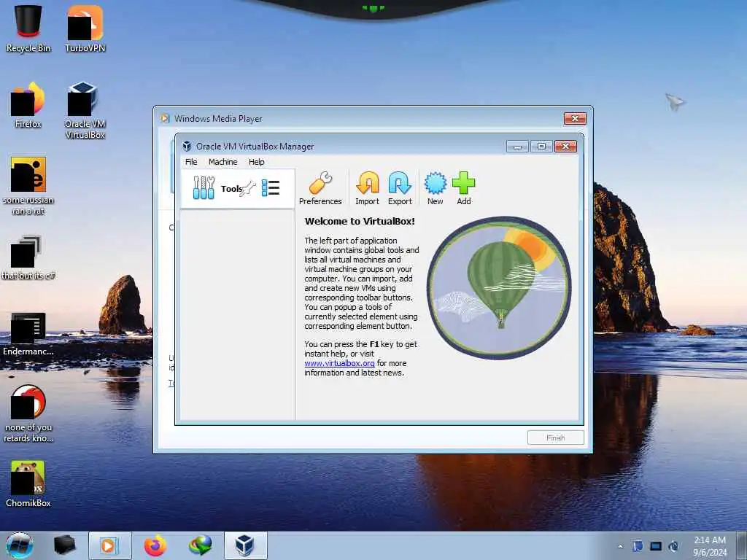Click the network monitor tray icon
This screenshot has height=560, width=747.
point(656,546)
